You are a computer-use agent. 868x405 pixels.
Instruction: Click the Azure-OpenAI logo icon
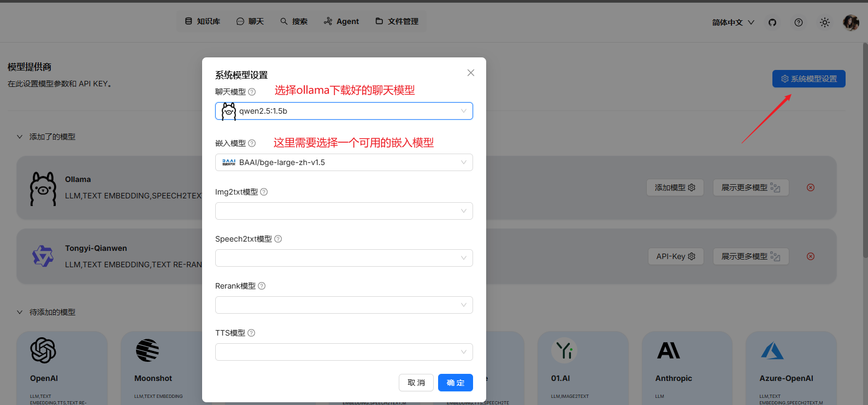click(x=772, y=350)
